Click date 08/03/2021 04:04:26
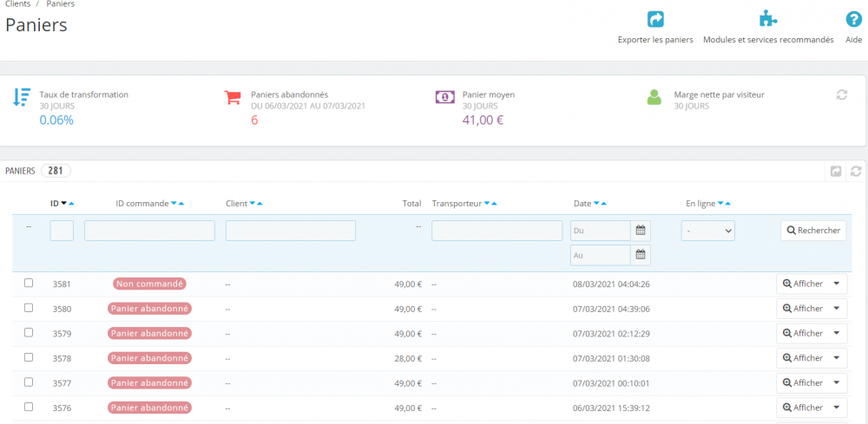The image size is (868, 424). click(611, 284)
